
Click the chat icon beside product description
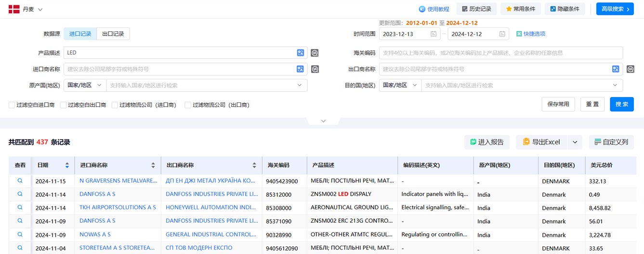pyautogui.click(x=315, y=53)
